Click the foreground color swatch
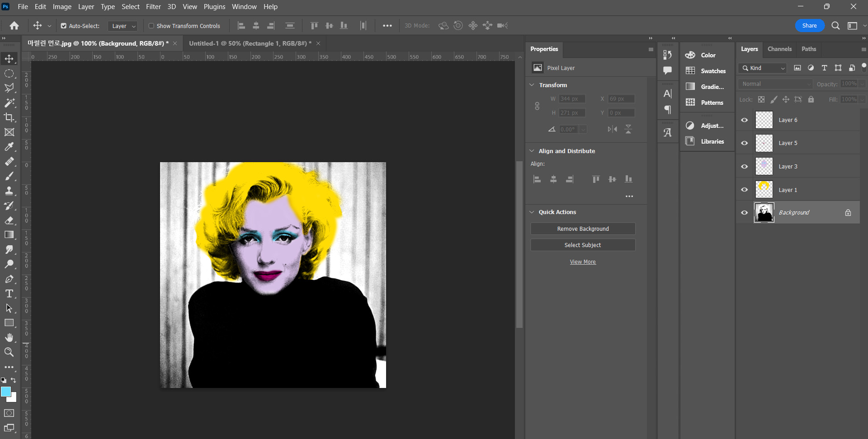Viewport: 868px width, 439px height. 6,392
